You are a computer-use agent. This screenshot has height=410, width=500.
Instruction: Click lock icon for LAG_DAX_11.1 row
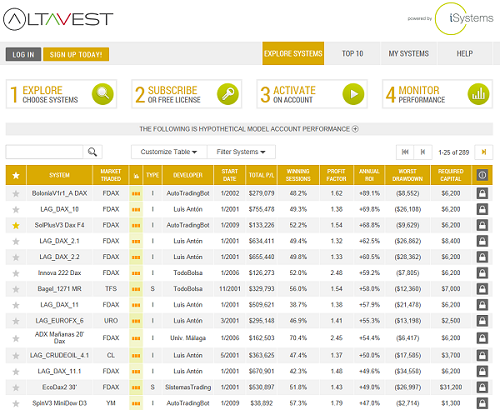pyautogui.click(x=482, y=371)
